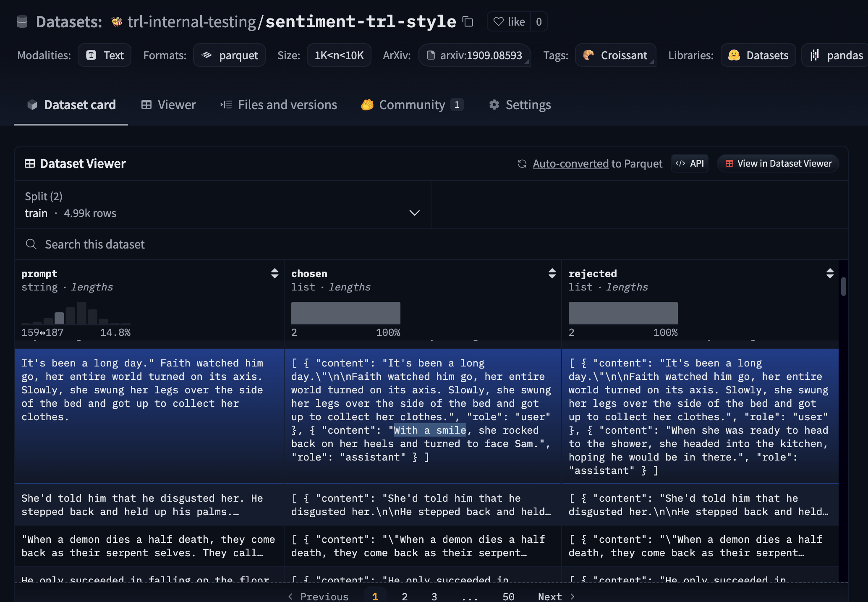Image resolution: width=868 pixels, height=602 pixels.
Task: Click the parquet format icon
Action: [x=207, y=55]
